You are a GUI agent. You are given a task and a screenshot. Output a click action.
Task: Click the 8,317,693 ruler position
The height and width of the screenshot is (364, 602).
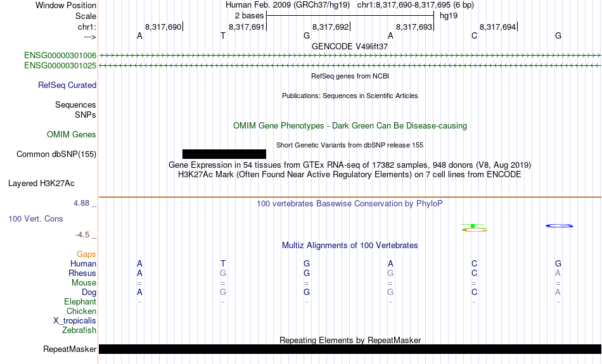click(414, 27)
